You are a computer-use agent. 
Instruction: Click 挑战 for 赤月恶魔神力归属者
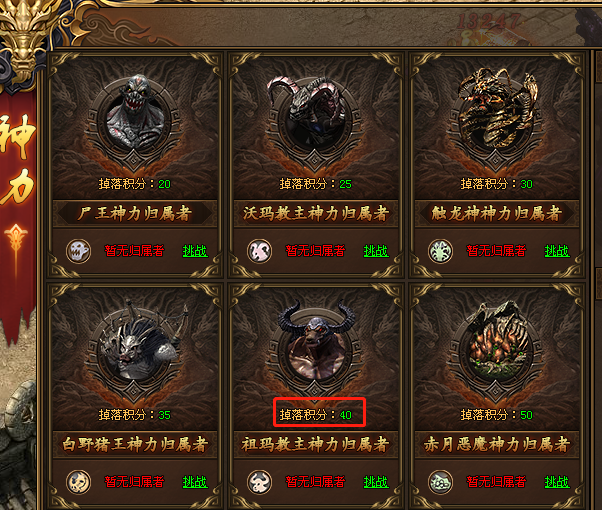(557, 482)
